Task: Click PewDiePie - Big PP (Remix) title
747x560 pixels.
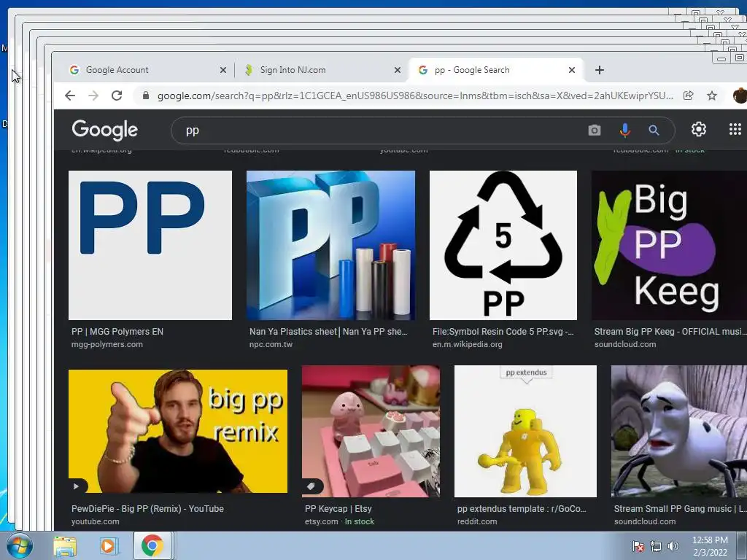Action: [x=147, y=508]
